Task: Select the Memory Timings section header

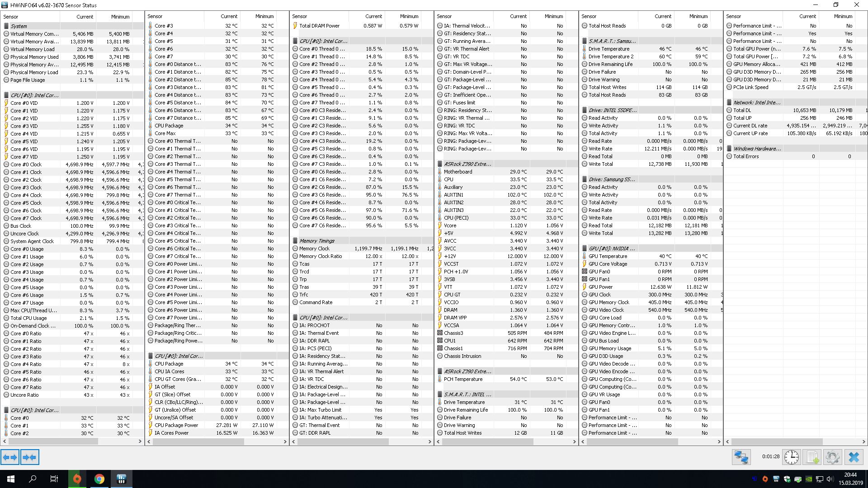Action: pyautogui.click(x=317, y=241)
